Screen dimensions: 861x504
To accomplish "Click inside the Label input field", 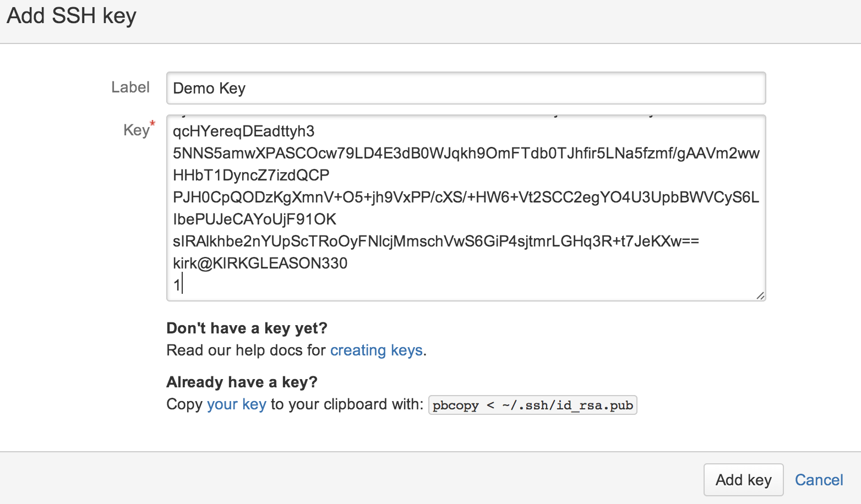I will point(465,88).
